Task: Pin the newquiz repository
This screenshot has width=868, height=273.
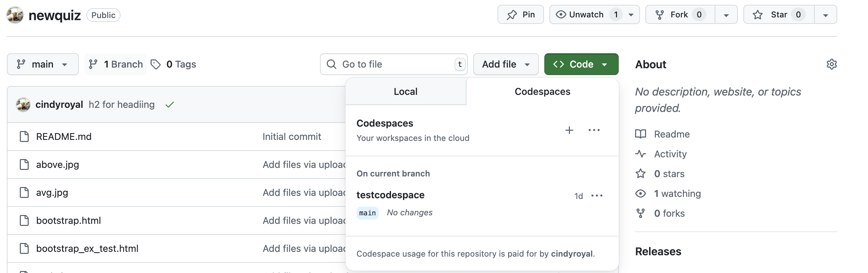Action: 520,15
